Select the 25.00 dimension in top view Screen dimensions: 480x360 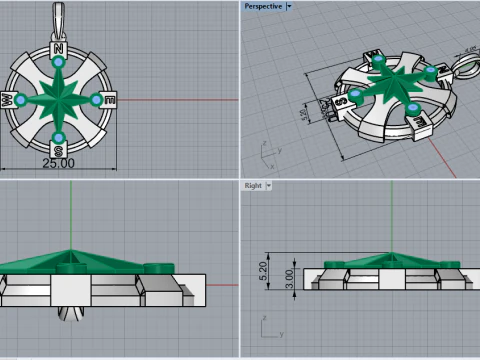(58, 163)
